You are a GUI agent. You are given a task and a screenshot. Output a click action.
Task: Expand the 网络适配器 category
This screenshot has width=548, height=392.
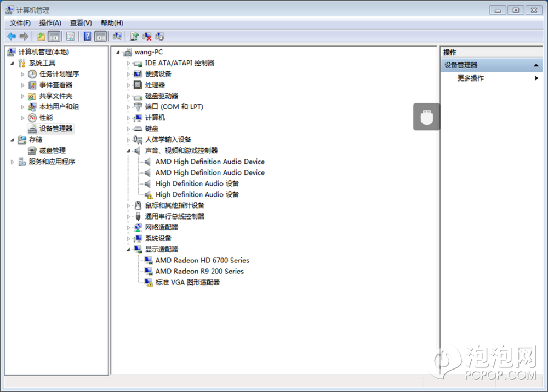[129, 227]
